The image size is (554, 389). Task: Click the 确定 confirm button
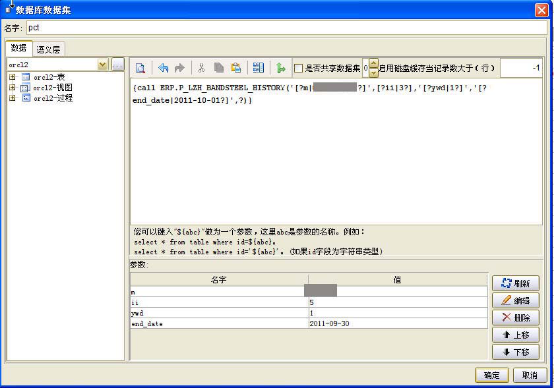click(x=491, y=375)
